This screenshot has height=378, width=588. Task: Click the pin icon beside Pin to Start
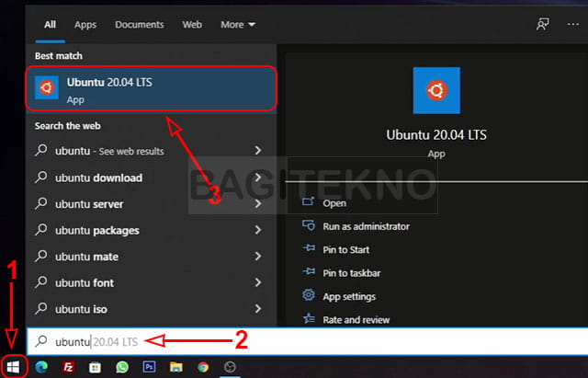click(309, 248)
